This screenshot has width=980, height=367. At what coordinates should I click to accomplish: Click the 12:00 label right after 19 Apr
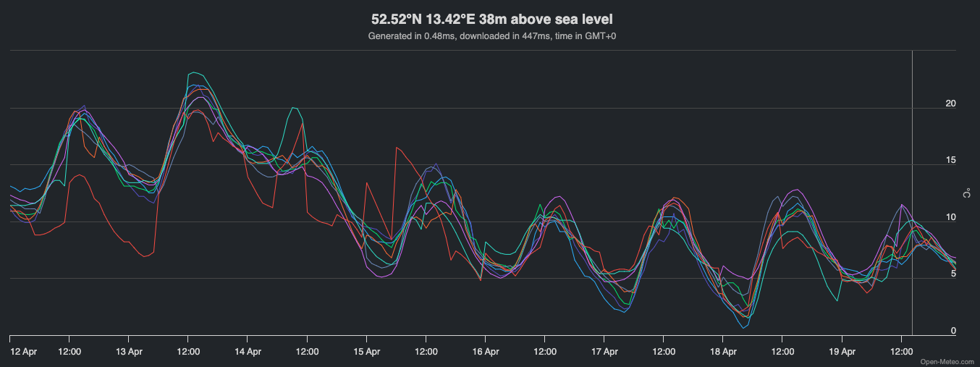pos(901,352)
